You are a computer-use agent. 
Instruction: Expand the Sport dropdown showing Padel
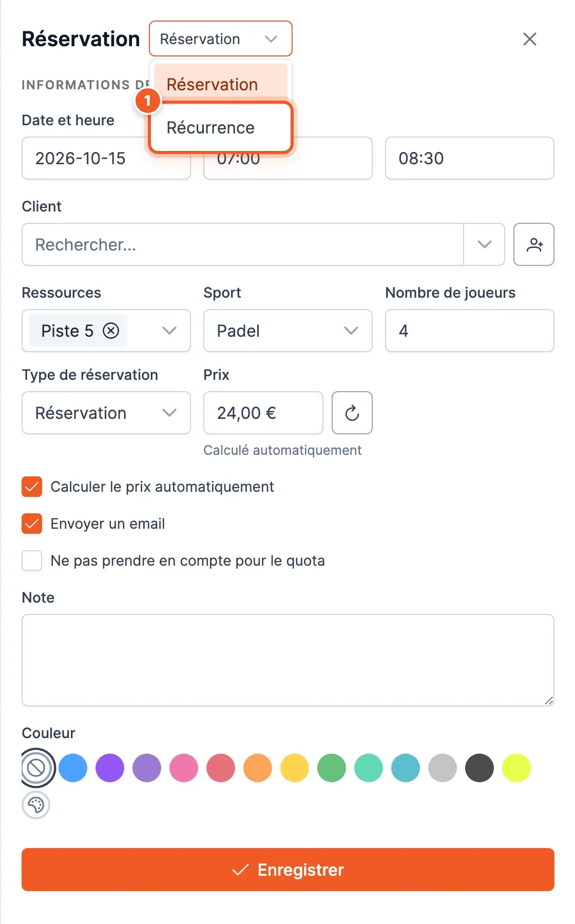(x=288, y=331)
